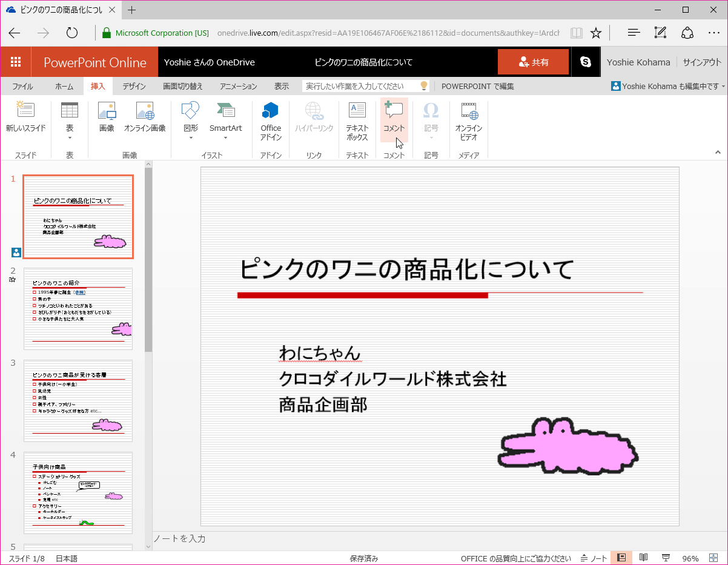Image resolution: width=728 pixels, height=565 pixels.
Task: Switch to Normal editing view
Action: point(621,558)
